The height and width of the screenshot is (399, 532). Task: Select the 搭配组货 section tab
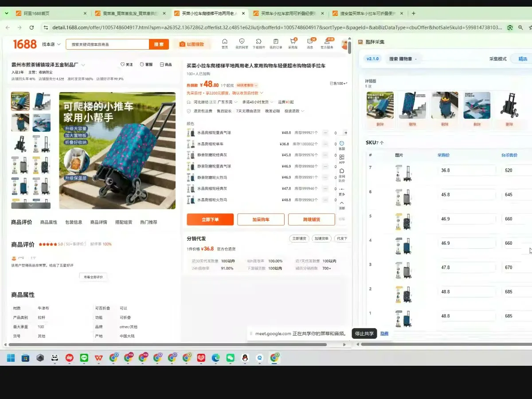pyautogui.click(x=124, y=222)
